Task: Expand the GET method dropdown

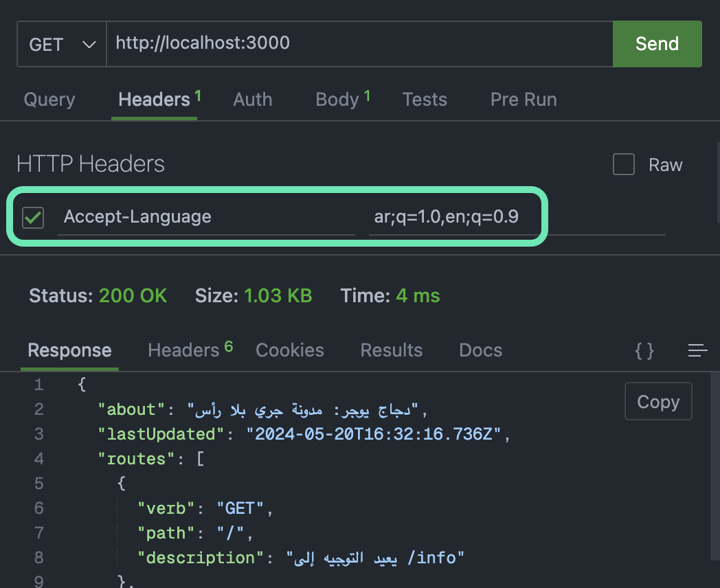Action: [61, 44]
